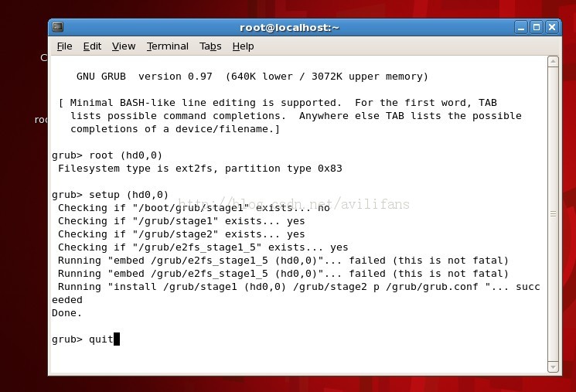
Task: Click the 'Done.' output line
Action: point(66,313)
